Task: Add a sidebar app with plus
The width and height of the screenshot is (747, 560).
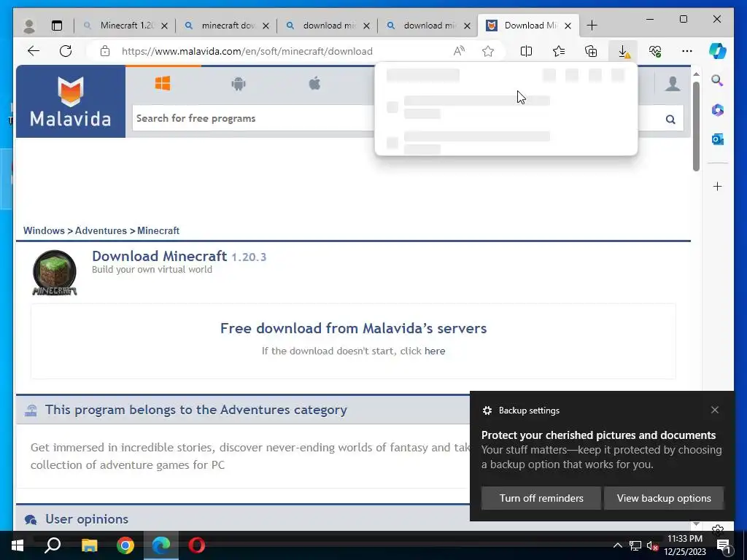Action: click(x=718, y=186)
